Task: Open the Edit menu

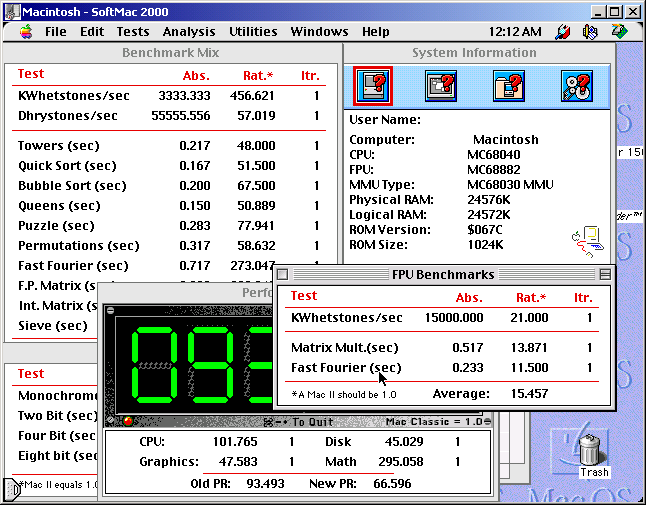Action: pos(92,32)
